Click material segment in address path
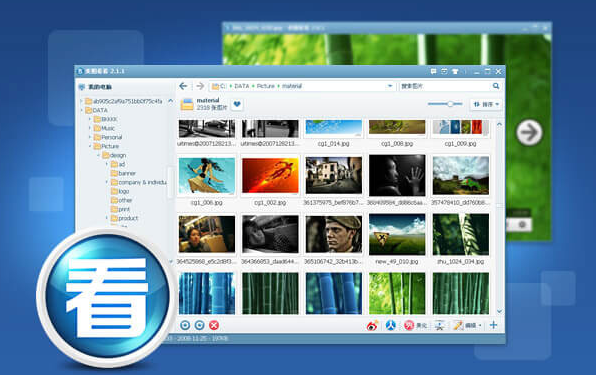The height and width of the screenshot is (375, 596). (x=292, y=86)
